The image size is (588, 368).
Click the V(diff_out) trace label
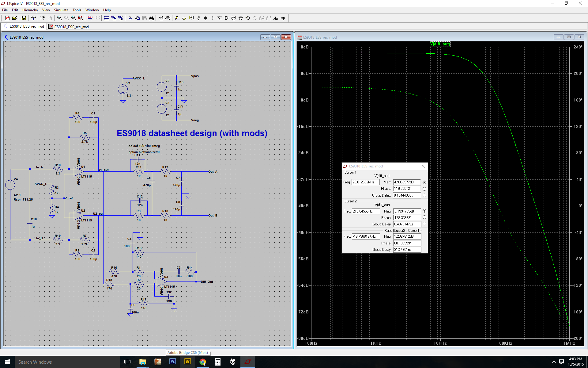click(440, 44)
